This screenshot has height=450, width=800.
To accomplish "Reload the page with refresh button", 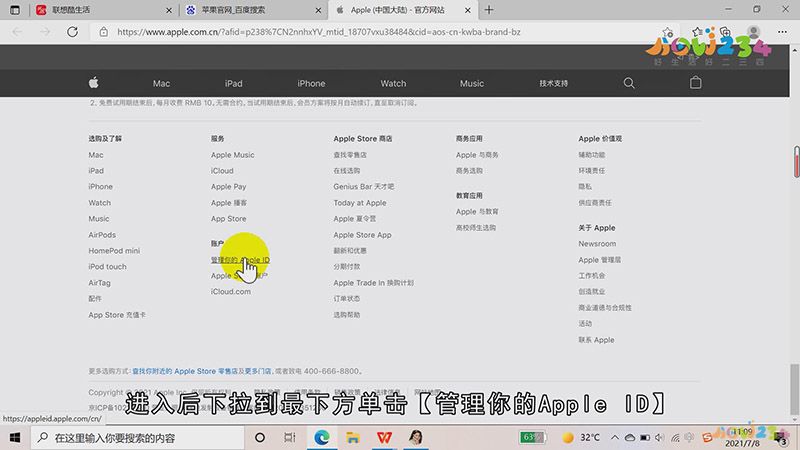I will 72,32.
